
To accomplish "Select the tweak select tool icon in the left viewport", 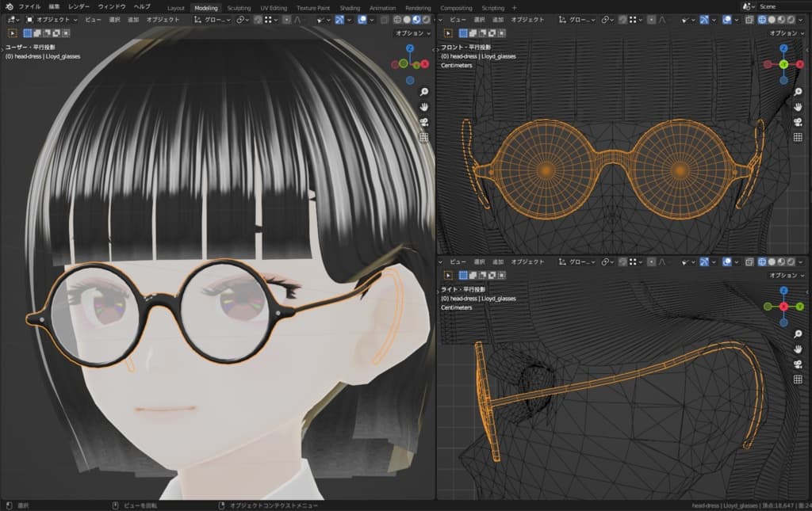I will coord(13,33).
